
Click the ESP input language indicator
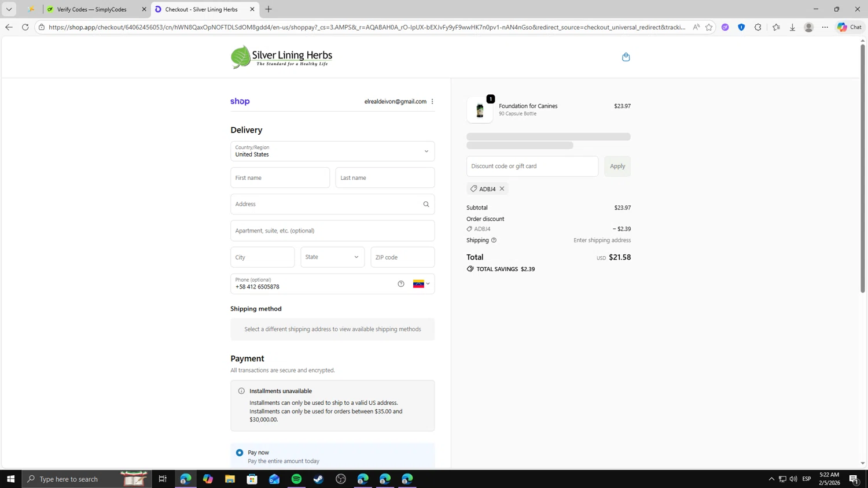pos(807,479)
